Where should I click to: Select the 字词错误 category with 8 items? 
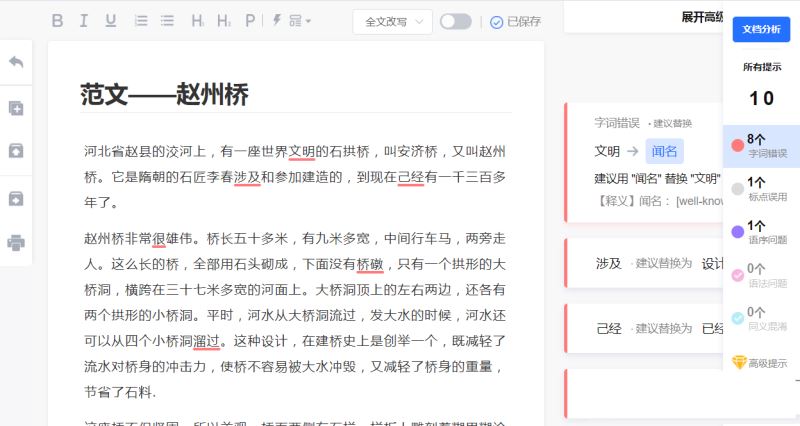pos(760,146)
